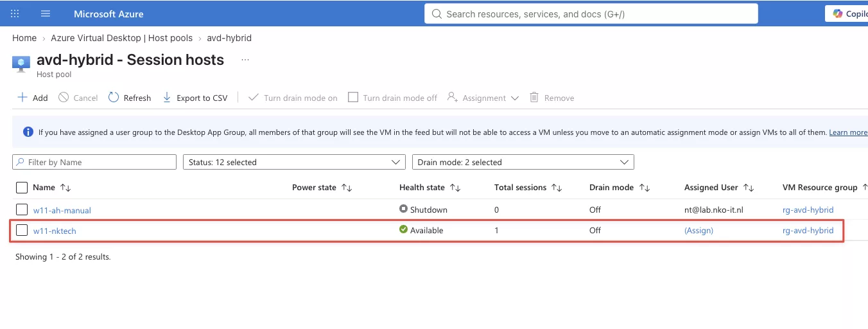The width and height of the screenshot is (868, 329).
Task: Open avd-hybrid breadcrumb link
Action: (229, 38)
